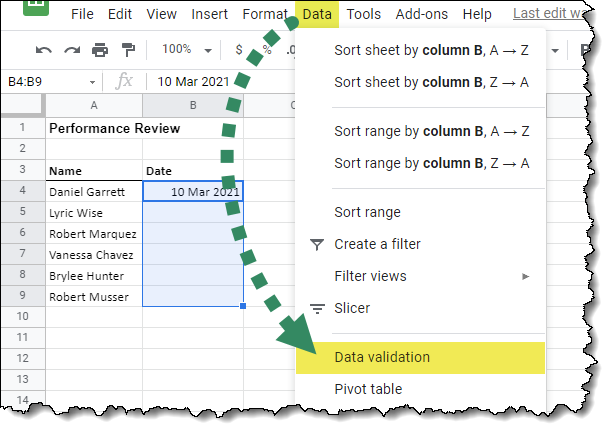This screenshot has width=602, height=424.
Task: Click the dollar currency format icon
Action: pyautogui.click(x=239, y=50)
